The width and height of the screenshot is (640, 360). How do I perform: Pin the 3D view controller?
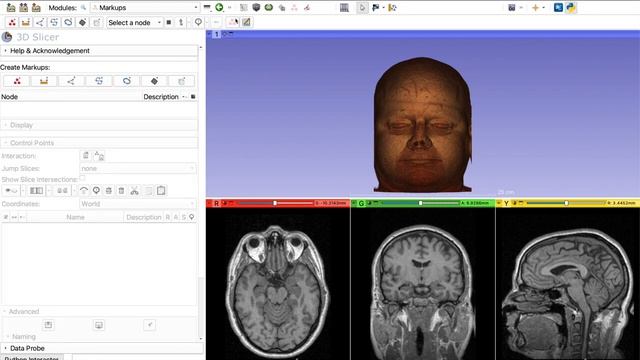point(209,34)
